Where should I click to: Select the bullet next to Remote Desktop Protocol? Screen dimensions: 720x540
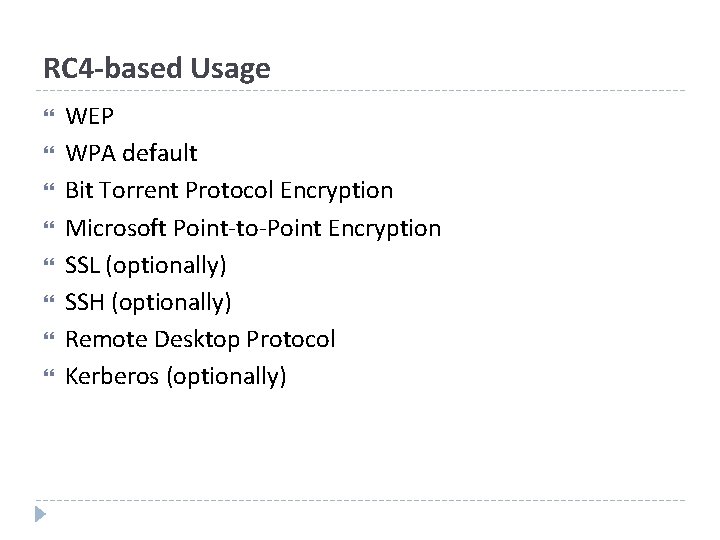pos(45,341)
